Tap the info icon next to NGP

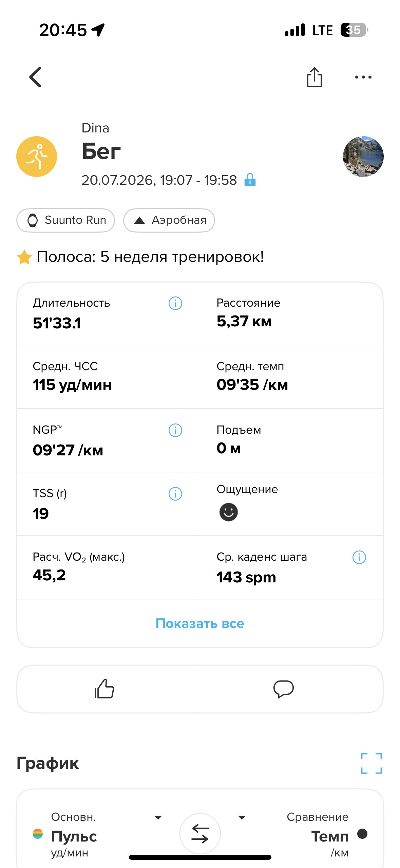(x=175, y=430)
